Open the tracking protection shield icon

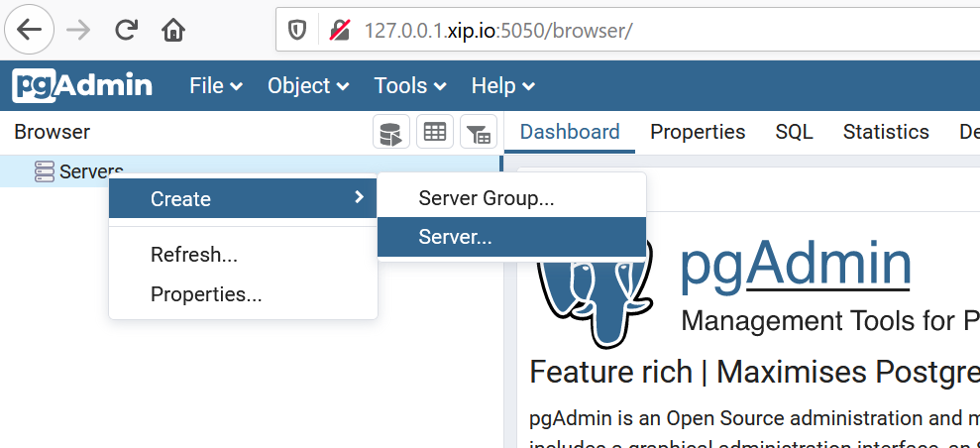(x=297, y=30)
